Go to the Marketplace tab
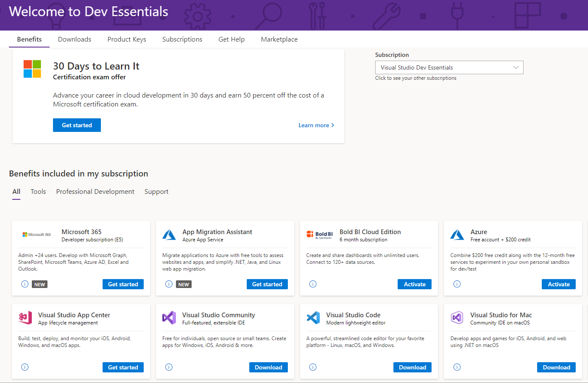Screen dimensions: 588x383 coord(279,39)
